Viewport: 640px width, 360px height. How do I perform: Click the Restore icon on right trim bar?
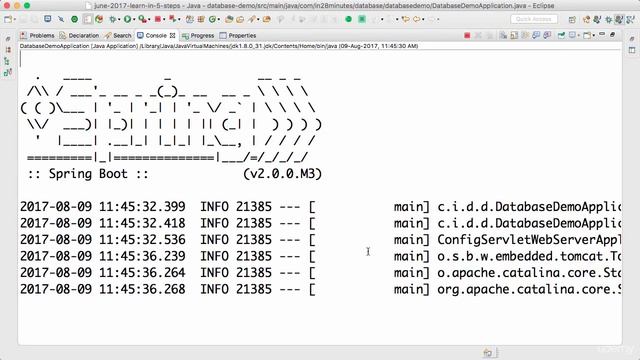click(x=632, y=39)
